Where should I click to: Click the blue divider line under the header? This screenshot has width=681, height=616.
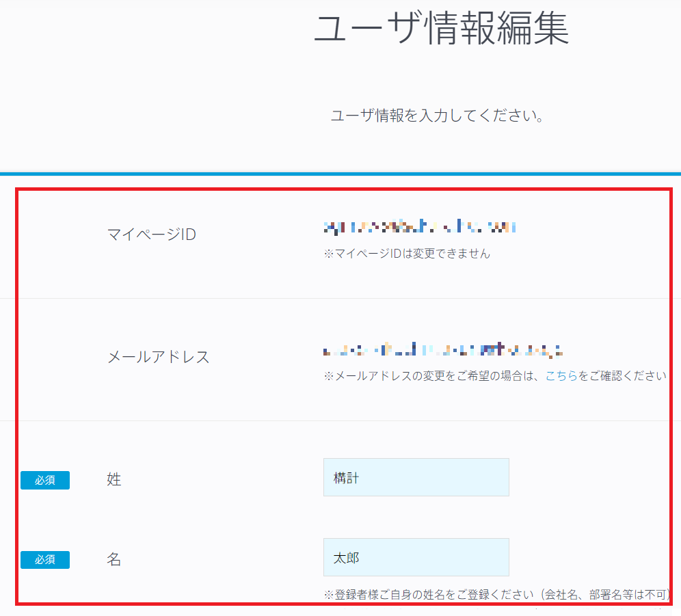[x=340, y=174]
